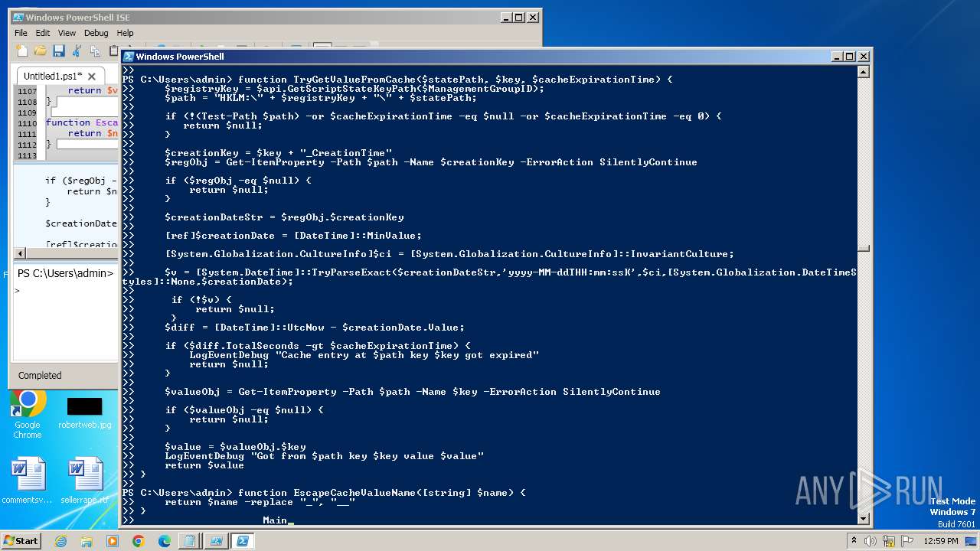Click the ISE command input prompt line

(67, 291)
